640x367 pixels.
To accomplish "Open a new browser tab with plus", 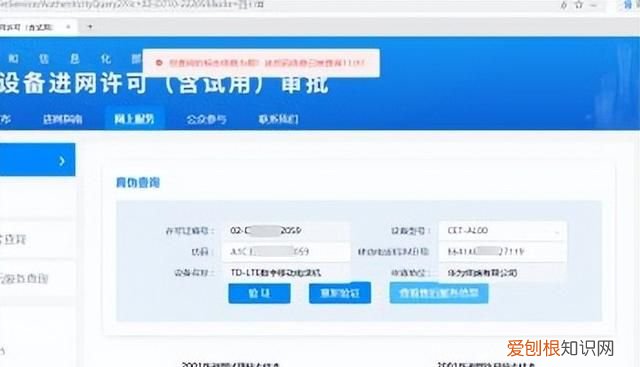I will click(90, 27).
